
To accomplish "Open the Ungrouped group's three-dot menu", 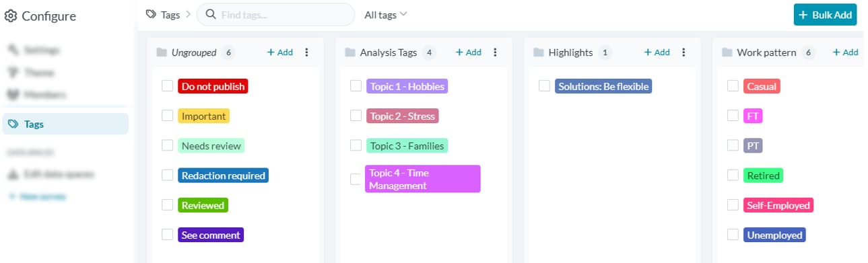I will (x=307, y=52).
